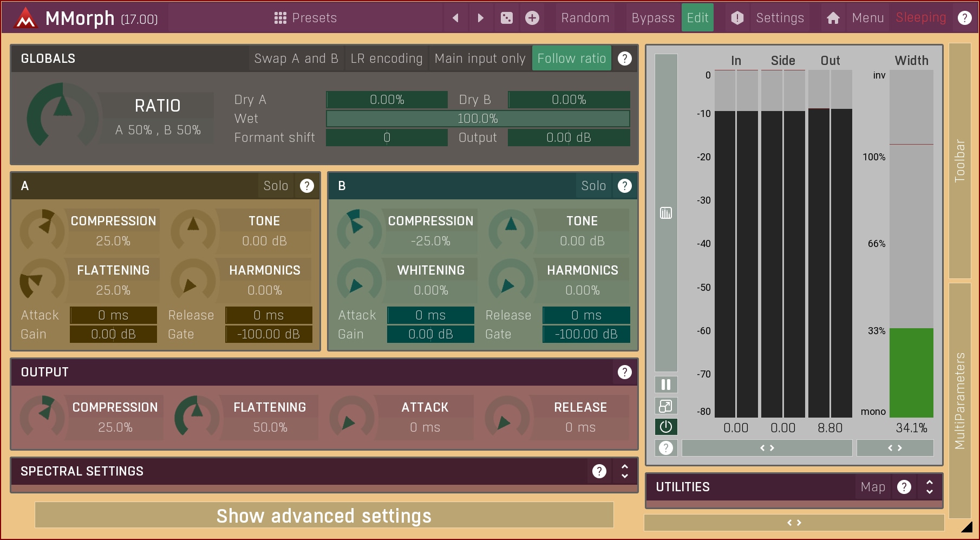Screen dimensions: 980x540
Task: Click the meter power button icon
Action: (x=666, y=427)
